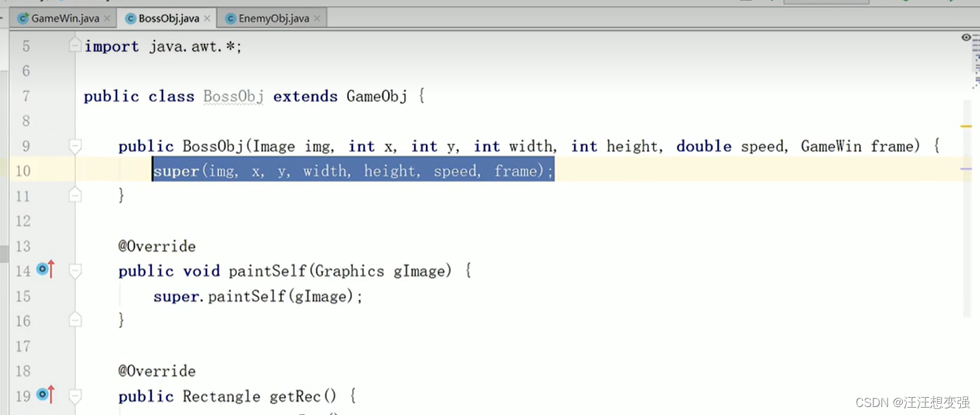
Task: Click GameObj after extends on line 7
Action: [x=377, y=97]
